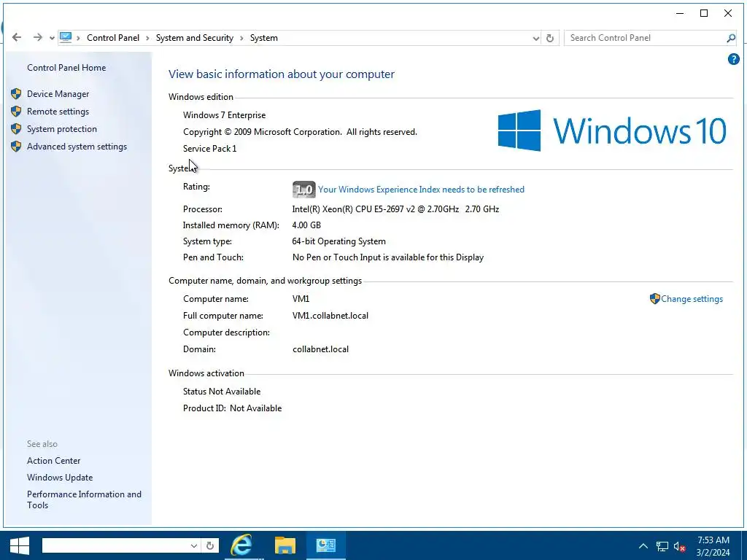
Task: Click the Back navigation arrow
Action: click(17, 38)
